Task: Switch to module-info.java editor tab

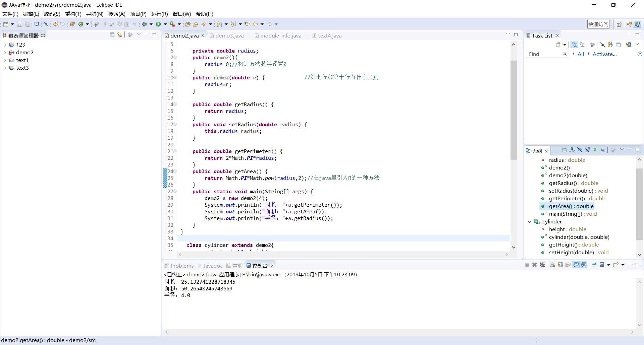Action: coord(278,36)
